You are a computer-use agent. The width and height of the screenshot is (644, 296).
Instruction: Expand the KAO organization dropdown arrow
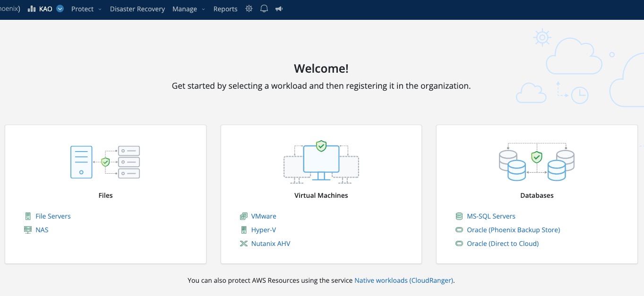pyautogui.click(x=60, y=8)
